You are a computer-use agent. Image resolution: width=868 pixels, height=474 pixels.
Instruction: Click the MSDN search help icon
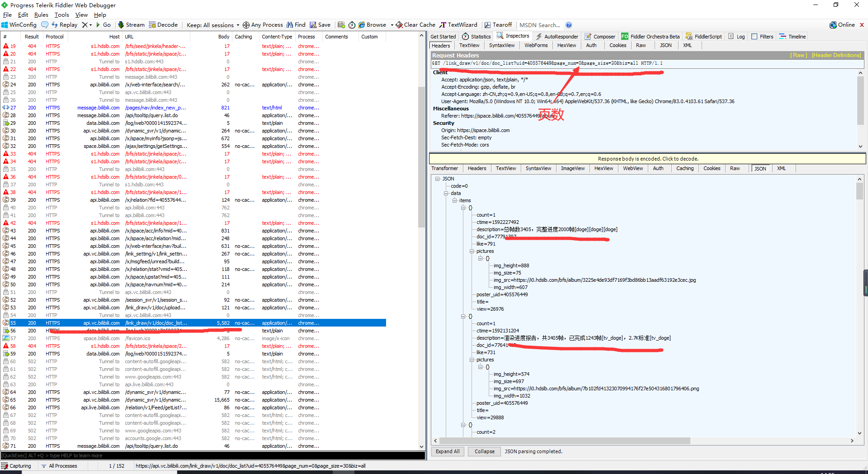pos(569,25)
